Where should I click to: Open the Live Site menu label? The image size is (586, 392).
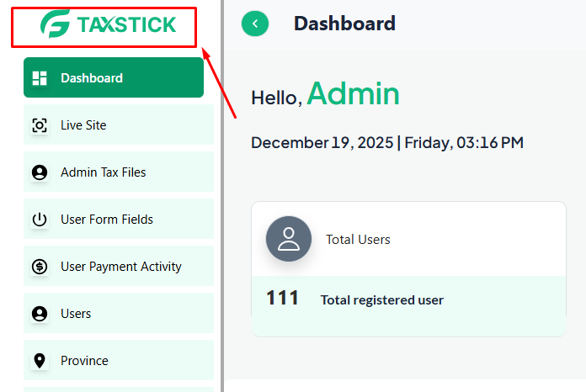point(83,125)
